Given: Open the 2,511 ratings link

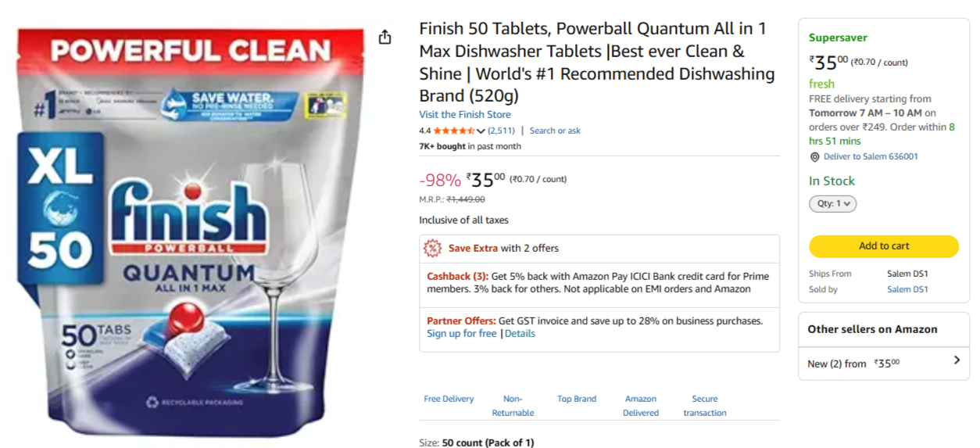Looking at the screenshot, I should (x=501, y=131).
